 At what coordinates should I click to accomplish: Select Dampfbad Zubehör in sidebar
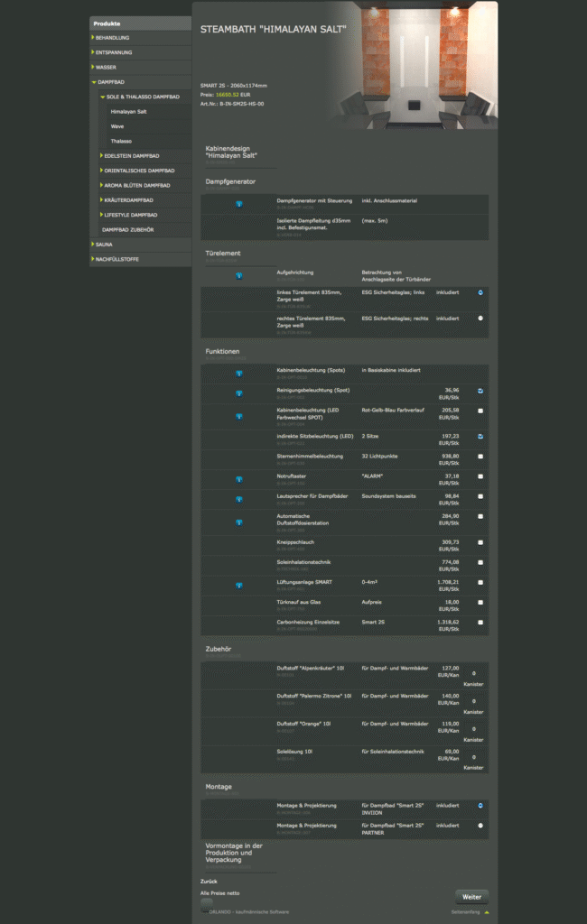pos(127,229)
